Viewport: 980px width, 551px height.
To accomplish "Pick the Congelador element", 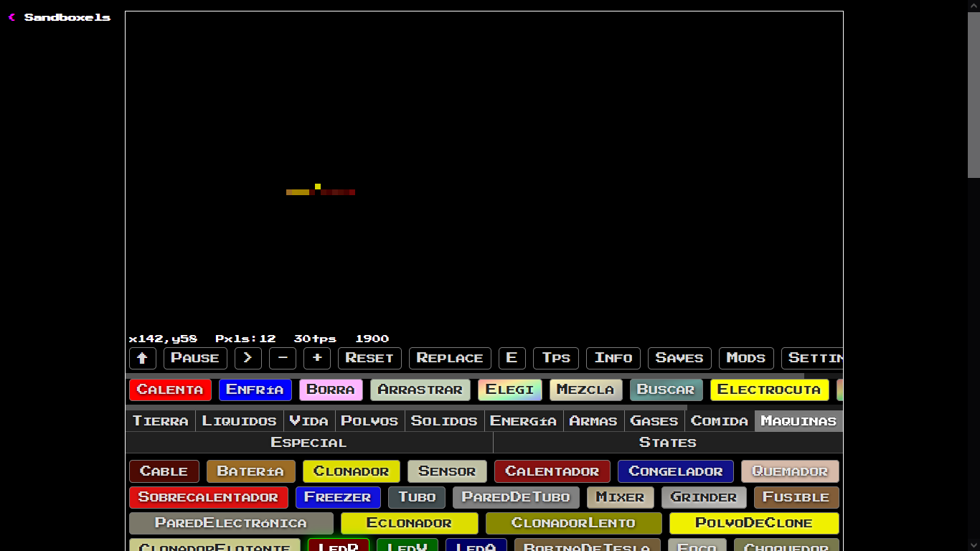I will click(x=676, y=471).
